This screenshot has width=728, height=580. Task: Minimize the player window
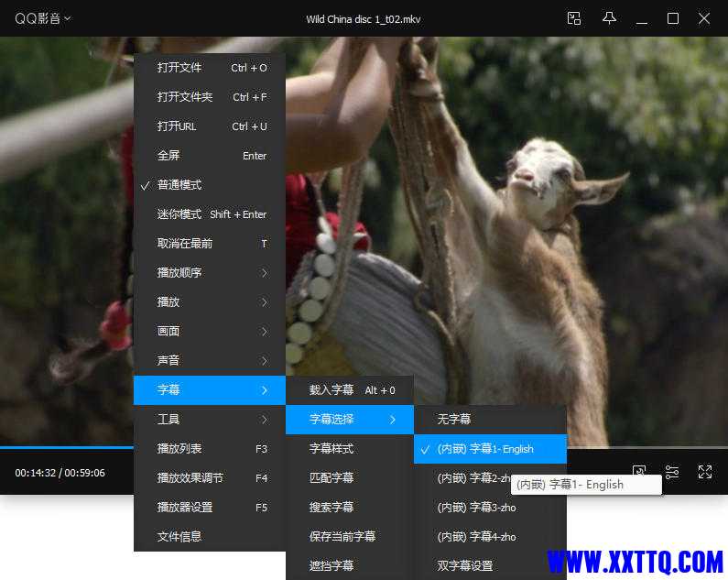(642, 18)
